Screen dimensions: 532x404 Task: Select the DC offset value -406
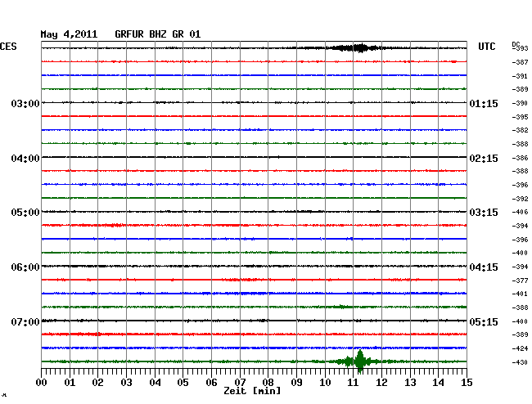point(520,212)
